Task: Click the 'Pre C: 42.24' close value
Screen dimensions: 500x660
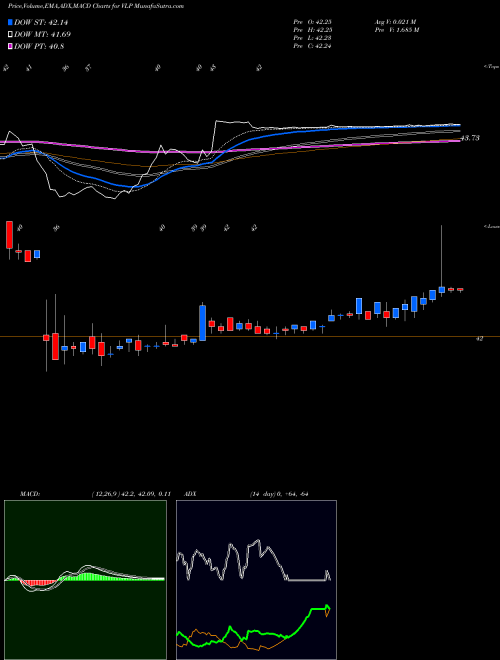Action: click(312, 46)
